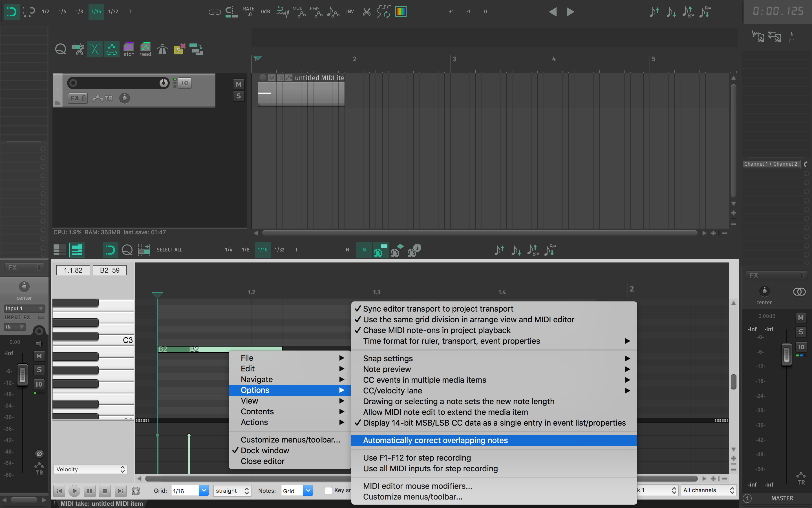Open the Options submenu
Screen dimensions: 812x508
click(x=290, y=390)
